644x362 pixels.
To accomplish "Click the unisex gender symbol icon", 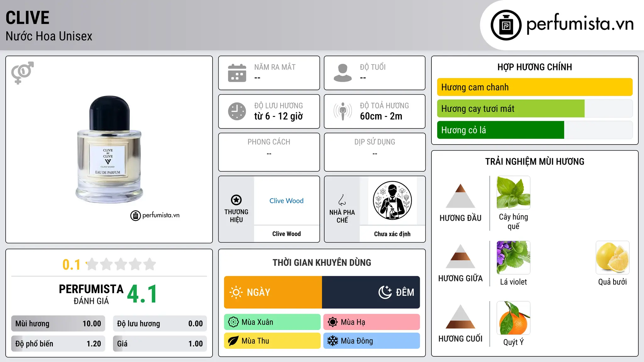I will pyautogui.click(x=22, y=73).
